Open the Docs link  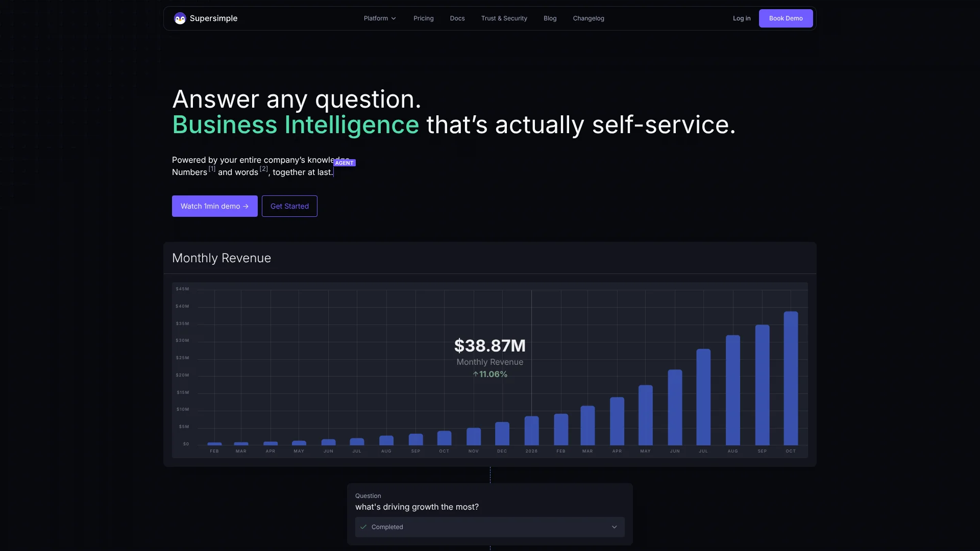coord(457,18)
